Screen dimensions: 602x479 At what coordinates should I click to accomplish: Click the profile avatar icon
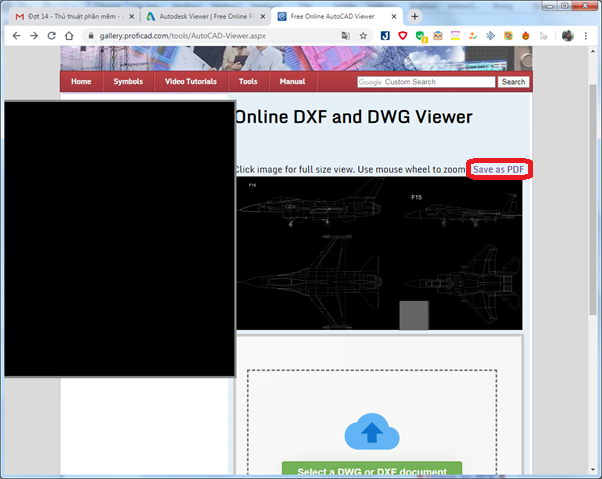pos(568,35)
